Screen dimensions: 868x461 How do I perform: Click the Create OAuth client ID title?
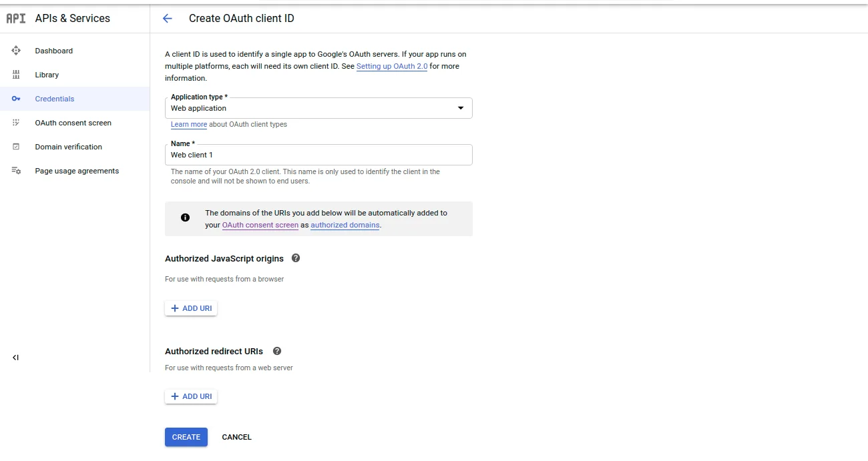pos(242,19)
